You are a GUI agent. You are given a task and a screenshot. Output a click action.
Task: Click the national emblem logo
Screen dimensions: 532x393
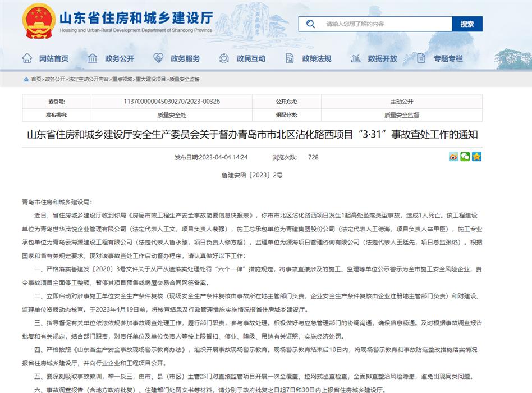(38, 21)
